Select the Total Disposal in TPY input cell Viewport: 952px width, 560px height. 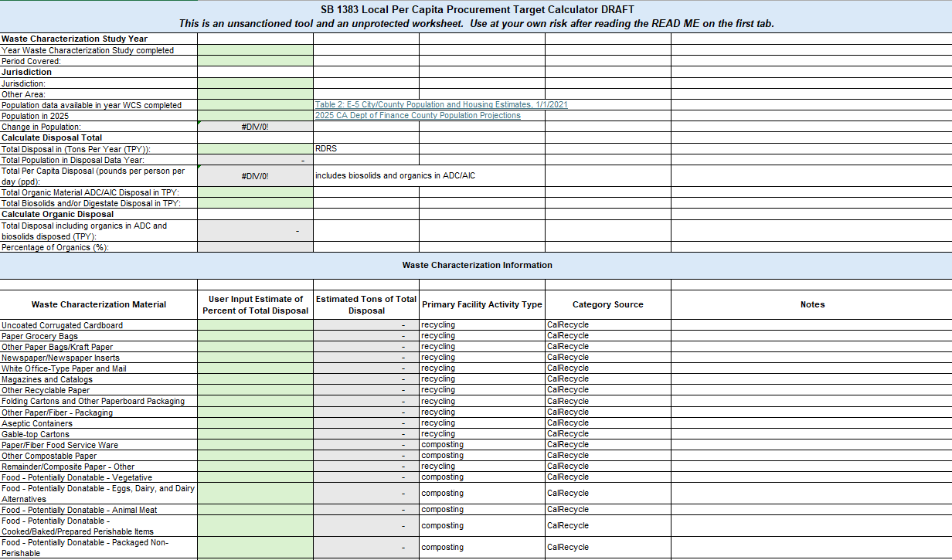255,148
